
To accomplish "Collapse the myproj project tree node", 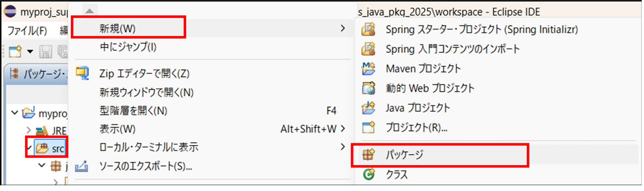I will (14, 112).
